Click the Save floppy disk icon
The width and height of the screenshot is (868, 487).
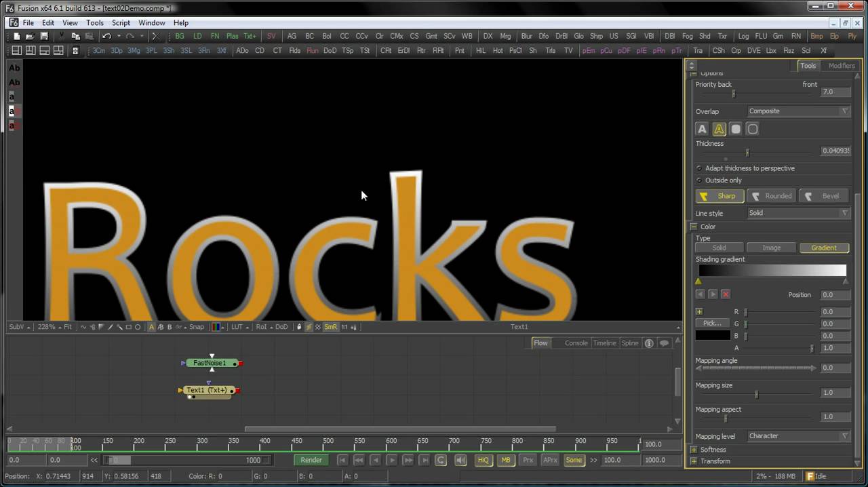point(44,36)
